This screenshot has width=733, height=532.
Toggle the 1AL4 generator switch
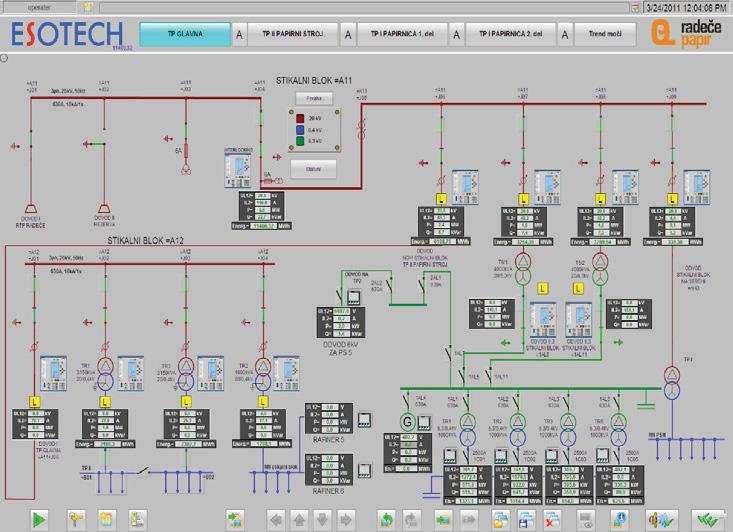(407, 401)
